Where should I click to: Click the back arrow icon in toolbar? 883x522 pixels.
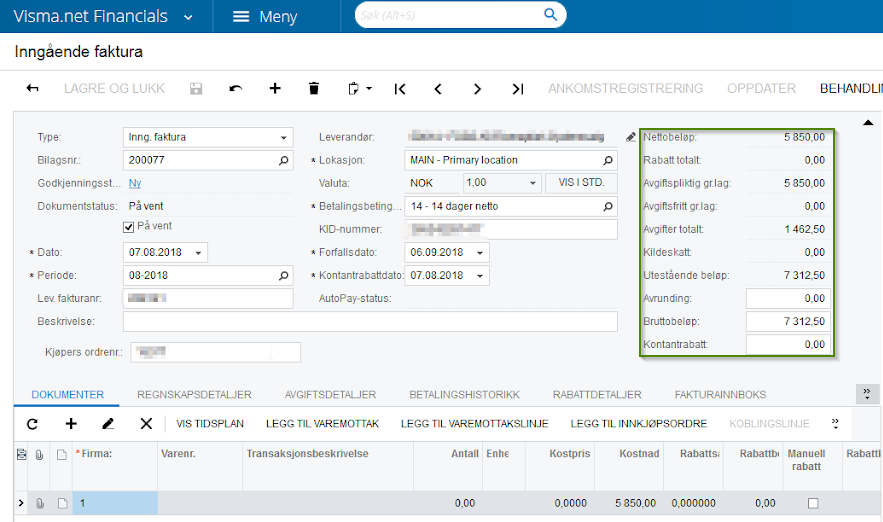coord(32,89)
